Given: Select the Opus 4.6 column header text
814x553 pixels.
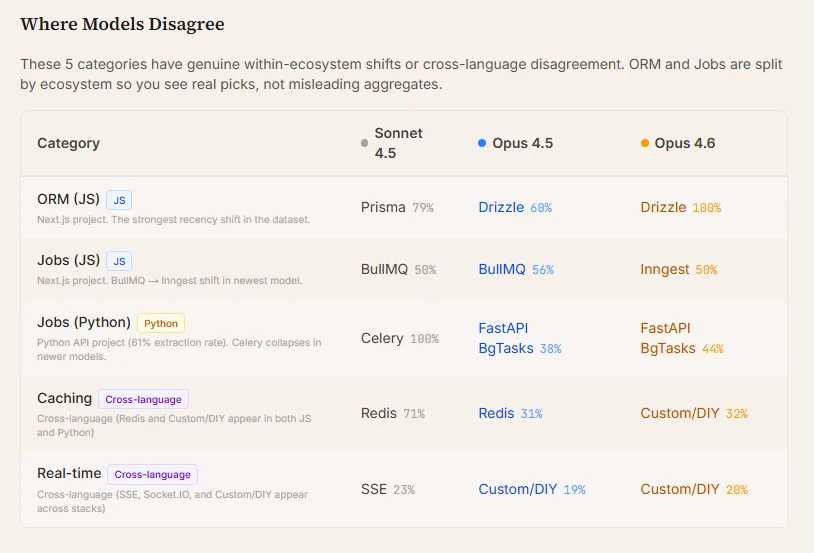Looking at the screenshot, I should (x=685, y=143).
